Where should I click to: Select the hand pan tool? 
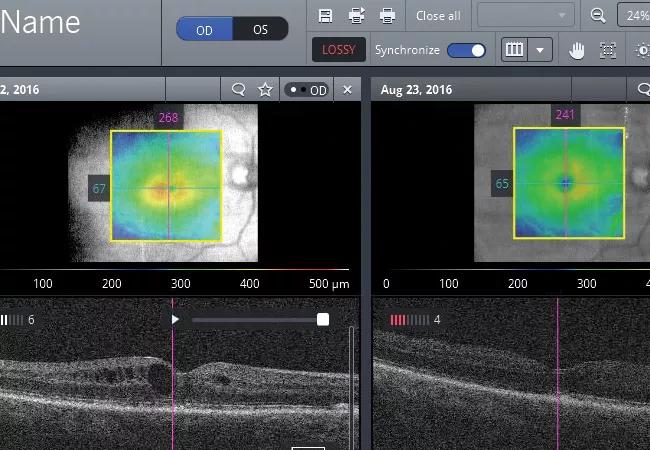(x=577, y=50)
